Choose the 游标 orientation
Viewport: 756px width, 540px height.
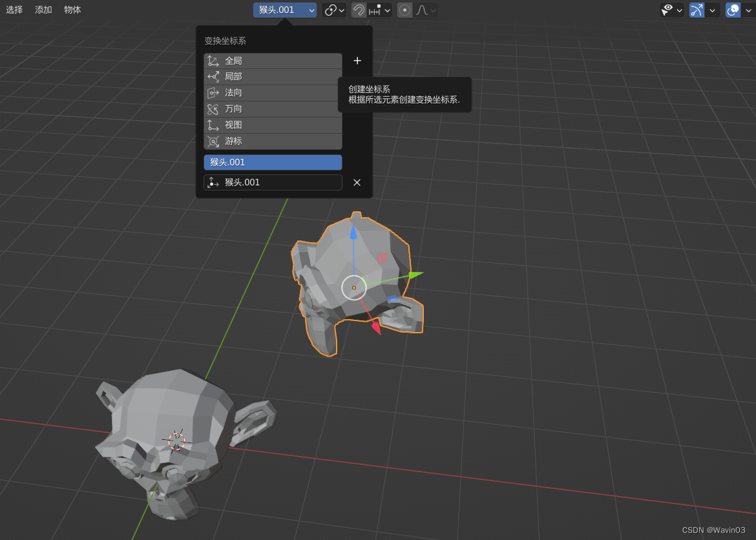[273, 141]
